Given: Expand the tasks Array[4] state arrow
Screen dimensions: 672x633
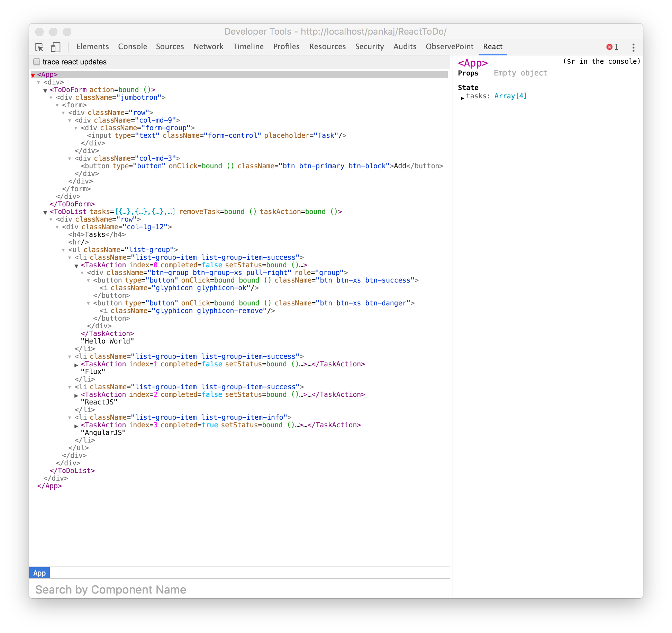Looking at the screenshot, I should click(462, 98).
